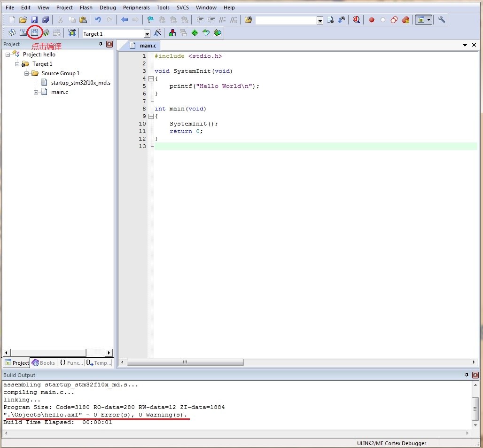Click the Undo arrow icon
The image size is (483, 448).
click(98, 20)
